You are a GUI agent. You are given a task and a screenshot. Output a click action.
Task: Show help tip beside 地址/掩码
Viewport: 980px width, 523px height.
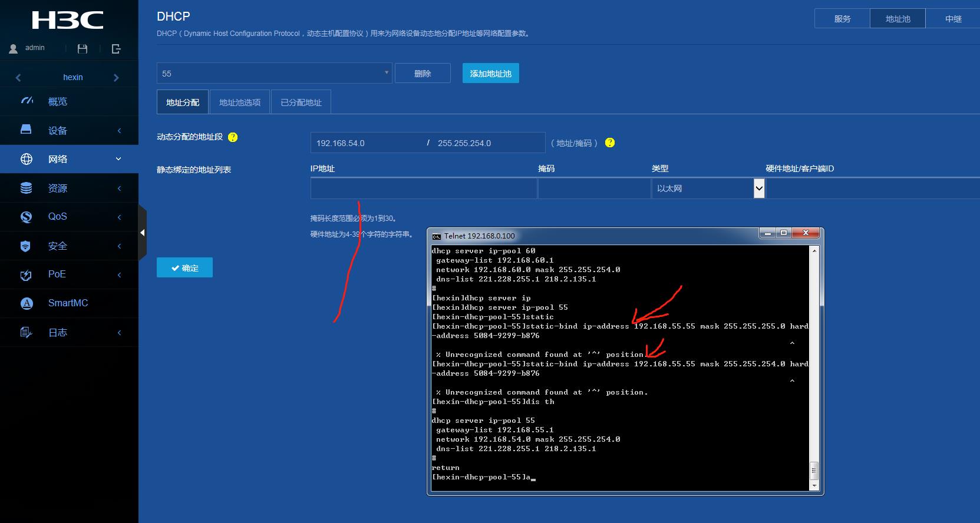pyautogui.click(x=610, y=143)
